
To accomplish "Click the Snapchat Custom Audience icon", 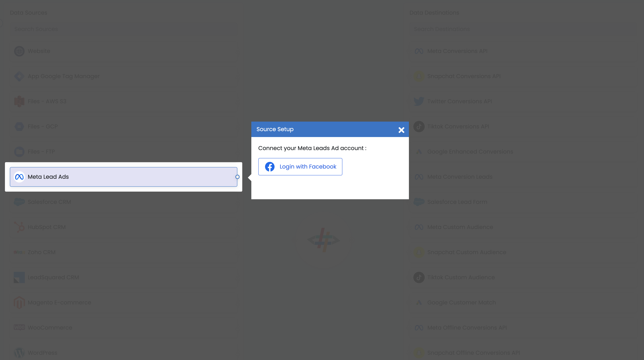I will [419, 252].
